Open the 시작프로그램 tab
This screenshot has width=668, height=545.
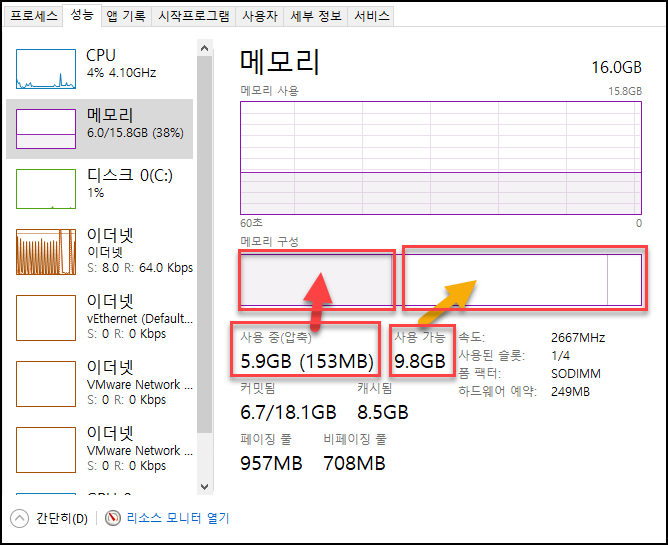click(x=194, y=16)
